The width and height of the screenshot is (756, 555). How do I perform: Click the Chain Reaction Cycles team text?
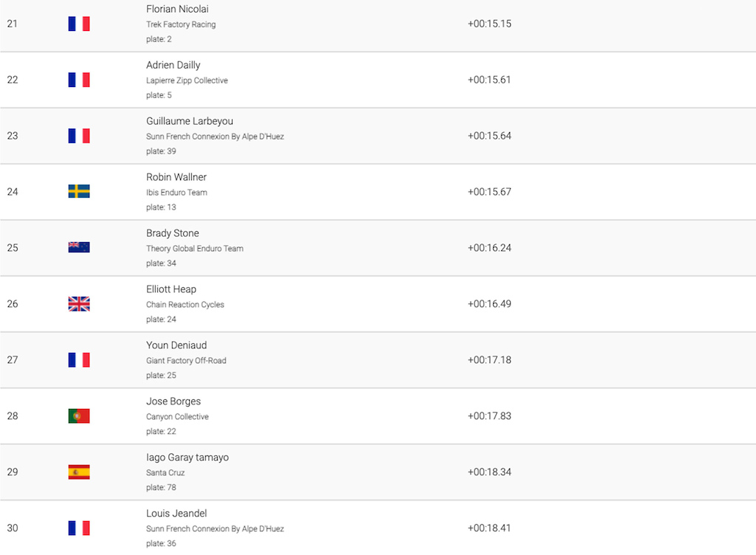pyautogui.click(x=185, y=305)
